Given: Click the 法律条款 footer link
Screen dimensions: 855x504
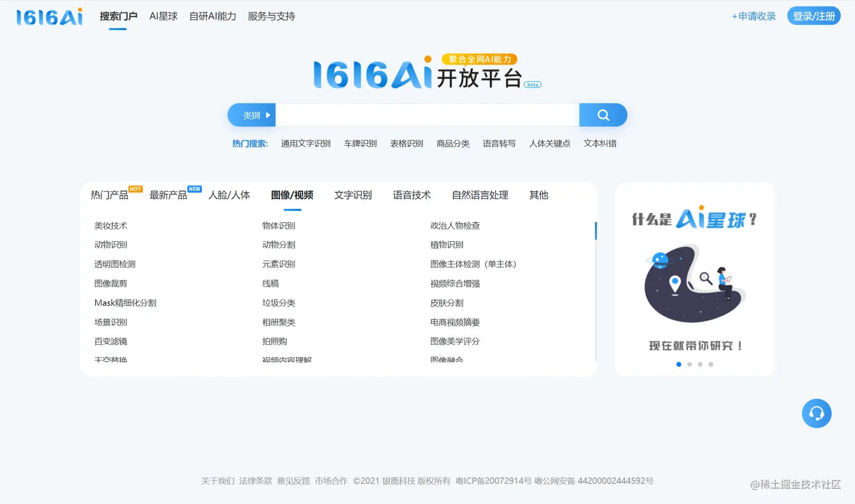Looking at the screenshot, I should tap(256, 481).
